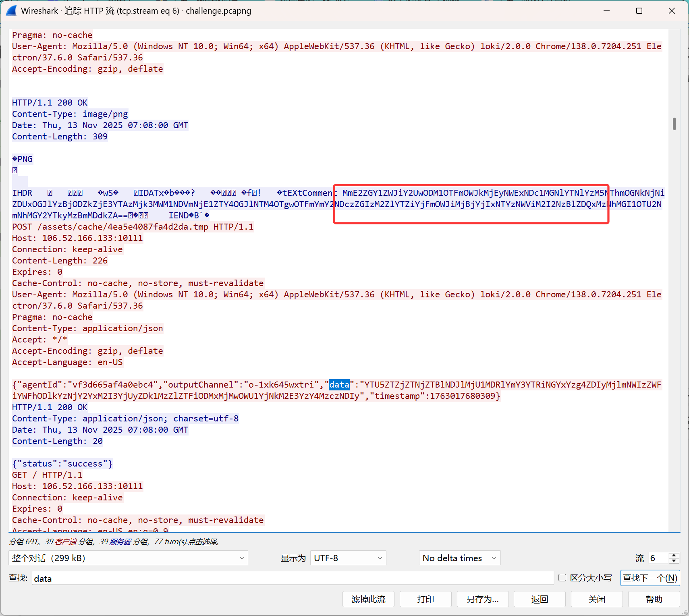Decrease stream number with down arrow
Image resolution: width=689 pixels, height=616 pixels.
coord(674,561)
